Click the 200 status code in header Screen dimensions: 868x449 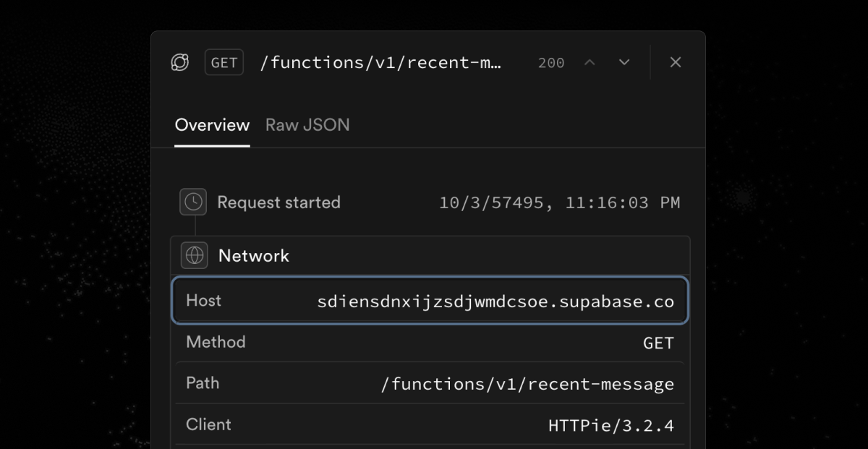click(x=551, y=63)
